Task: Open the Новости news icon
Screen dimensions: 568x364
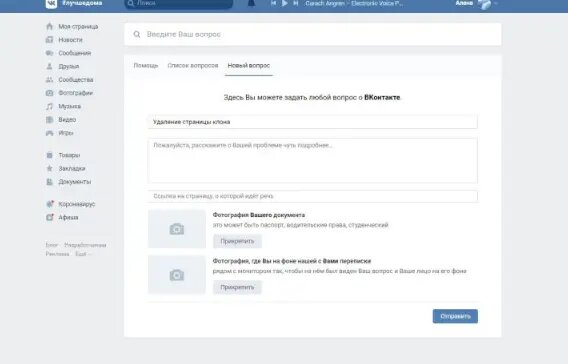Action: [50, 40]
